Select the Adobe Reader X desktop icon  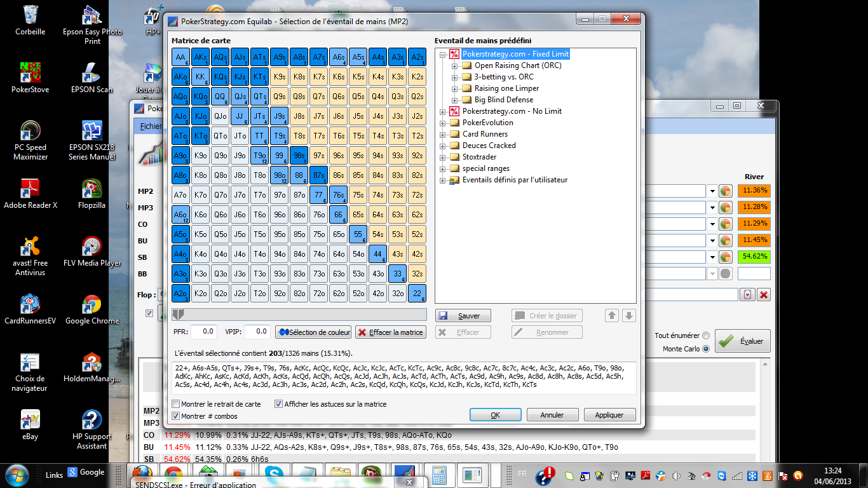pyautogui.click(x=30, y=194)
